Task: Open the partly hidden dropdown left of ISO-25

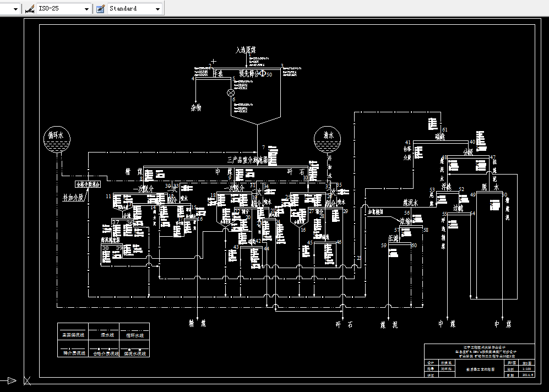Action: click(x=15, y=9)
